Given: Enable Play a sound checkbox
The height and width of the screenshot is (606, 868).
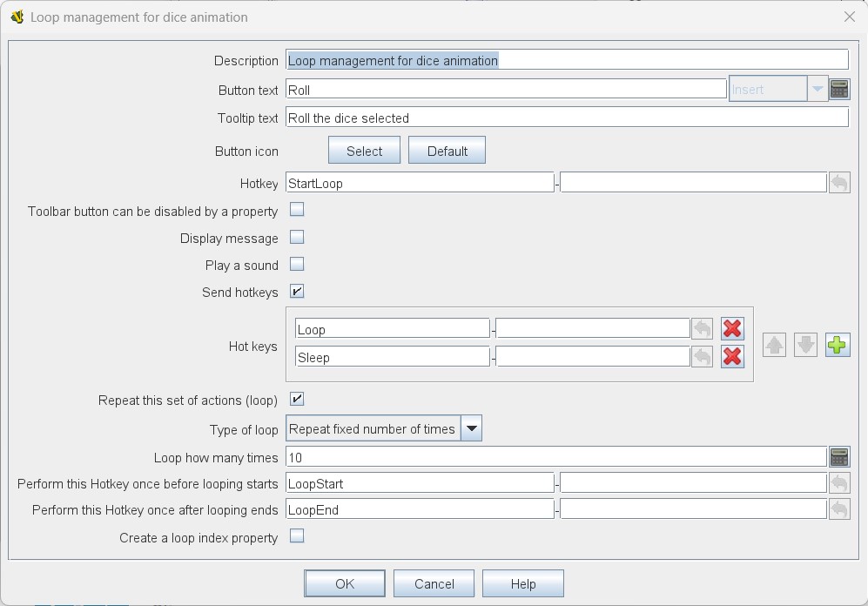Looking at the screenshot, I should coord(297,264).
